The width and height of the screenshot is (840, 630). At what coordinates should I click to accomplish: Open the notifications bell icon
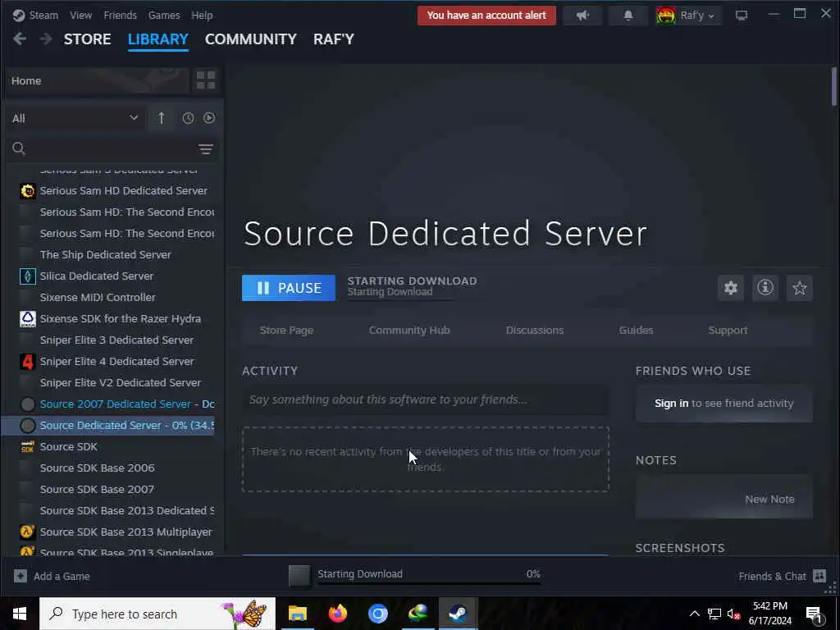[x=628, y=15]
